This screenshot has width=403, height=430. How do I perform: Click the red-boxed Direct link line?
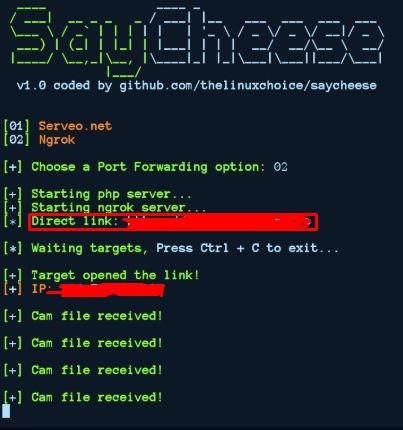coord(173,222)
